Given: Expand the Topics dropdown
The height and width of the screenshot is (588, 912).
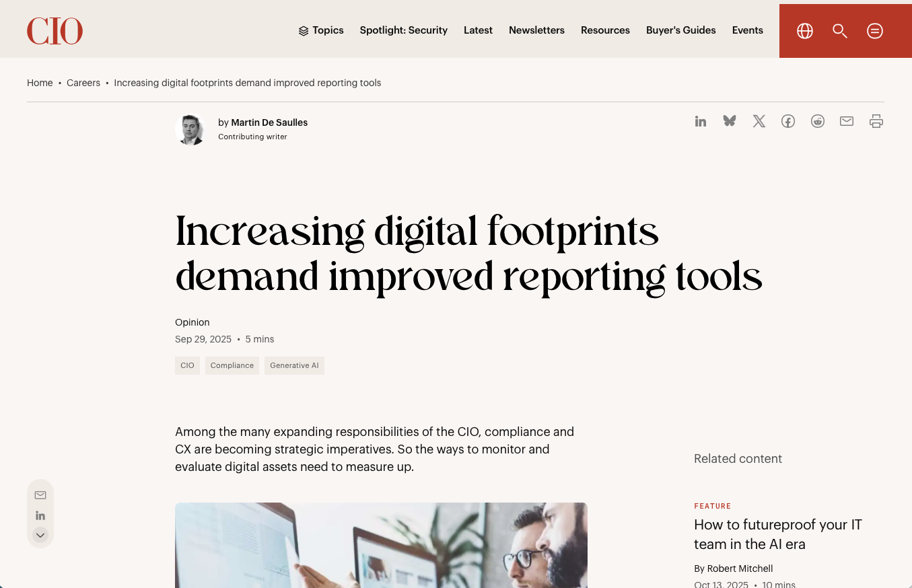Looking at the screenshot, I should [321, 30].
